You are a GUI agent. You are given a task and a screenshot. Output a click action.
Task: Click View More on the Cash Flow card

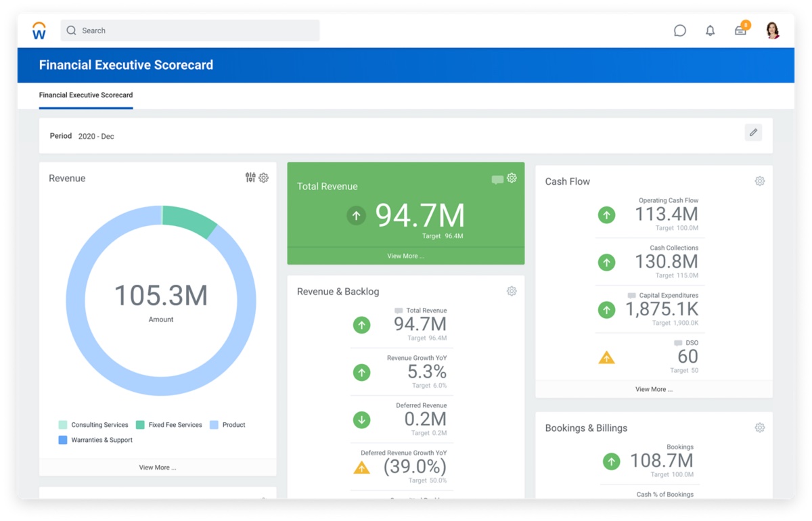654,389
